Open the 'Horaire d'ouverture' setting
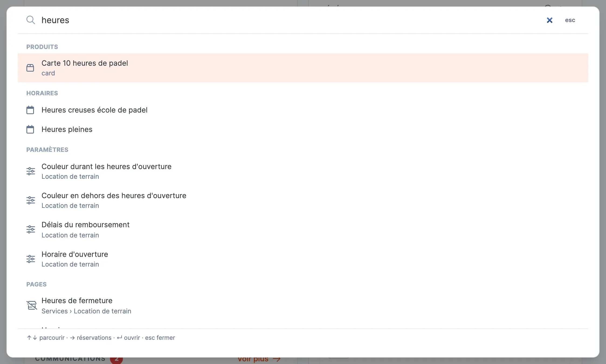Viewport: 606px width, 364px height. click(303, 259)
